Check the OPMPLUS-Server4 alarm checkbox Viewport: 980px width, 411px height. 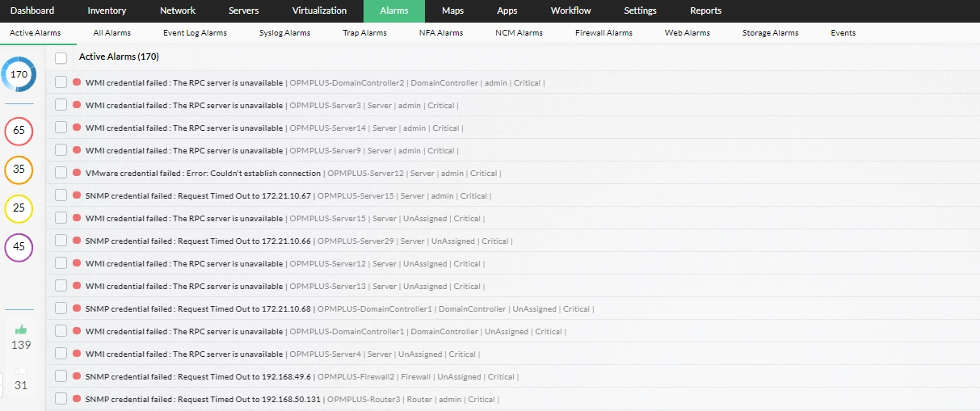pos(61,354)
